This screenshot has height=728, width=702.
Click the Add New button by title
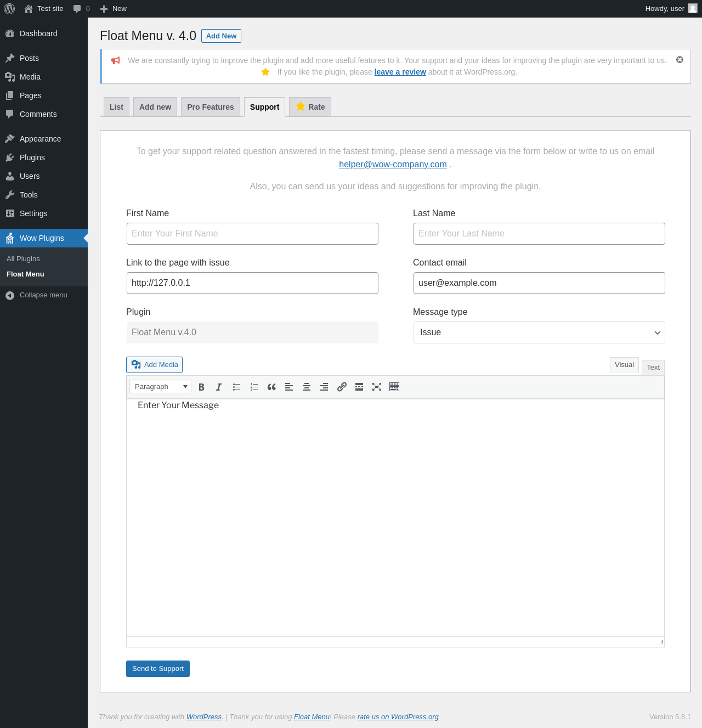221,36
